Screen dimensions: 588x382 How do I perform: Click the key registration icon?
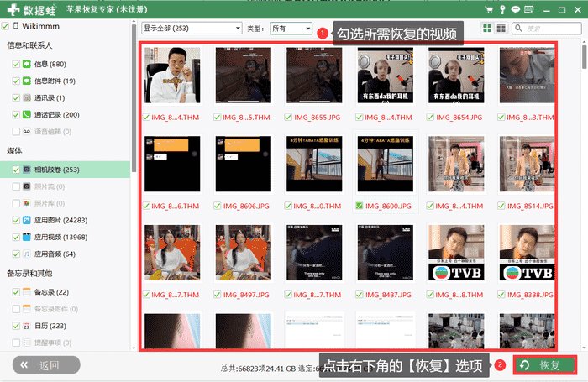502,9
